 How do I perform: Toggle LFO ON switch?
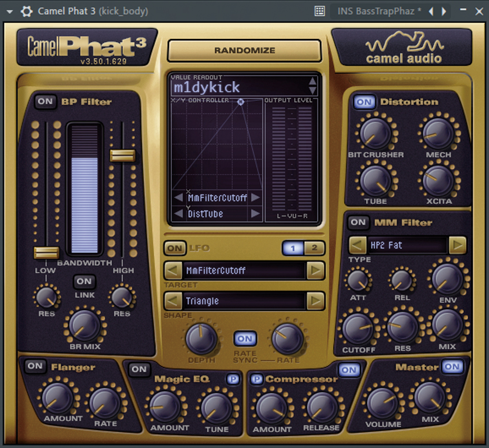pyautogui.click(x=174, y=248)
